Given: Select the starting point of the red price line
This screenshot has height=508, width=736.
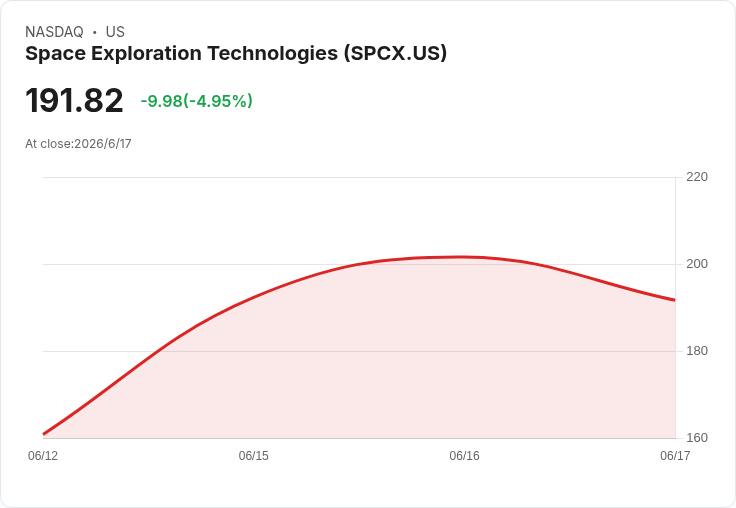Looking at the screenshot, I should coord(44,434).
